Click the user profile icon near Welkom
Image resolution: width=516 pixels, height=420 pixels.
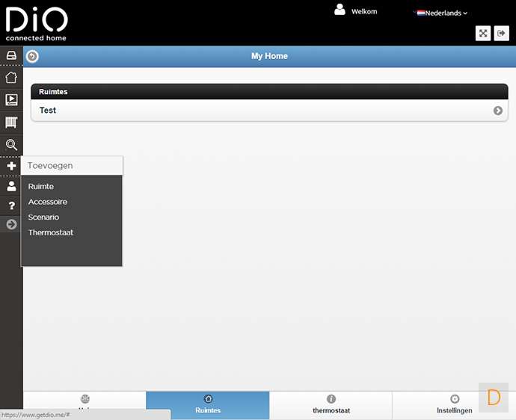pyautogui.click(x=340, y=10)
